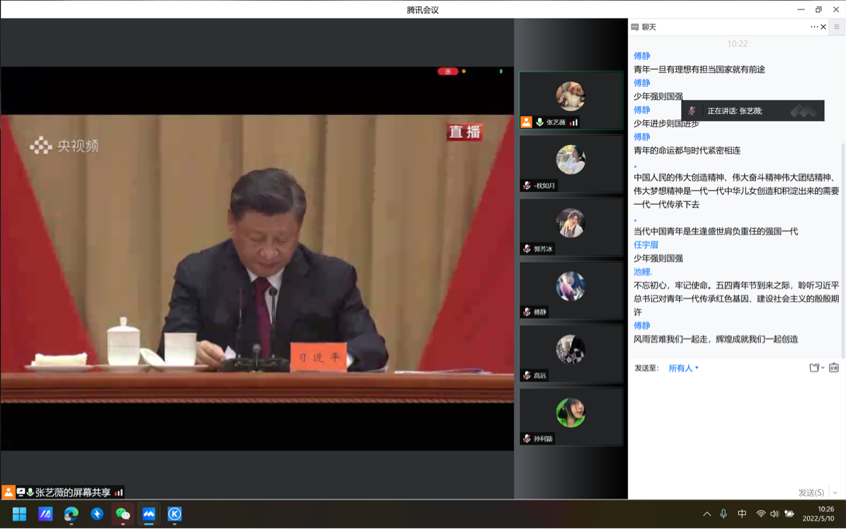Screen dimensions: 846x529
Task: Click the send file folder icon
Action: tap(815, 368)
